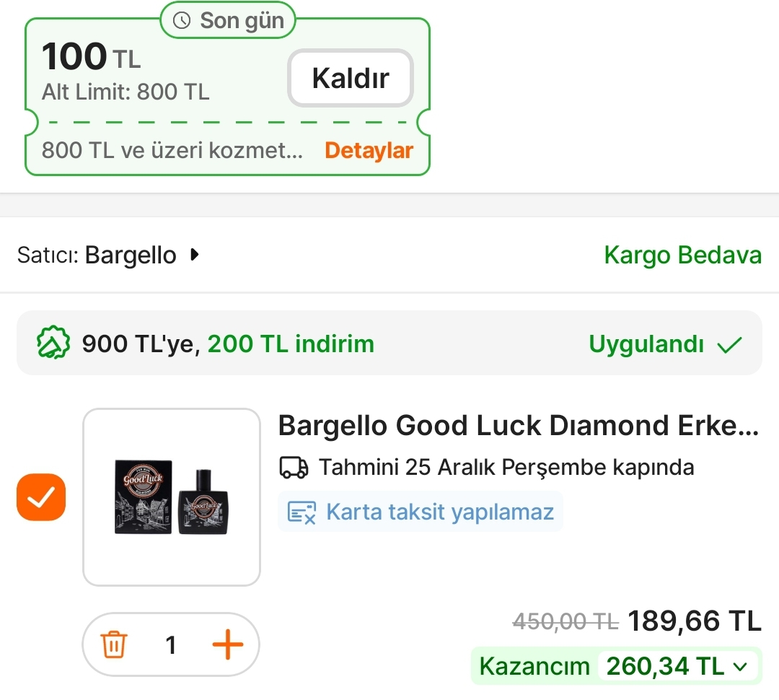This screenshot has width=779, height=700.
Task: Click the green discount badge icon
Action: (x=53, y=344)
